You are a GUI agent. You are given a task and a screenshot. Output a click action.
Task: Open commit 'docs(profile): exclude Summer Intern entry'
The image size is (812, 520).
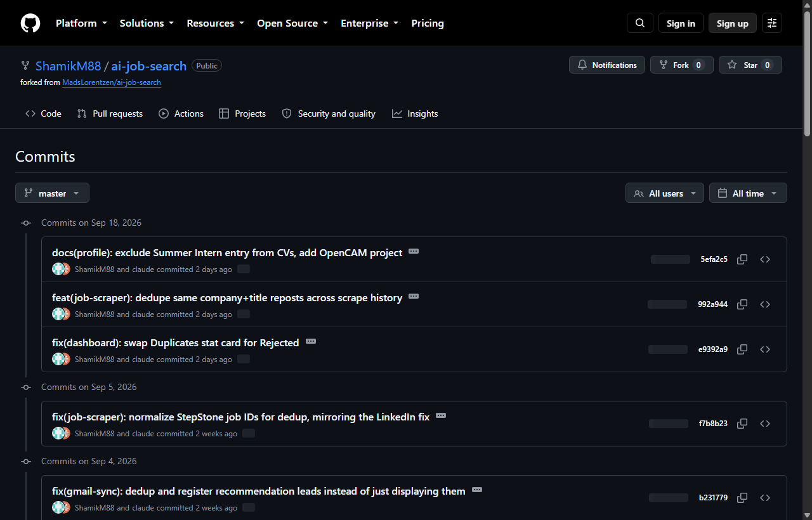[x=227, y=252]
